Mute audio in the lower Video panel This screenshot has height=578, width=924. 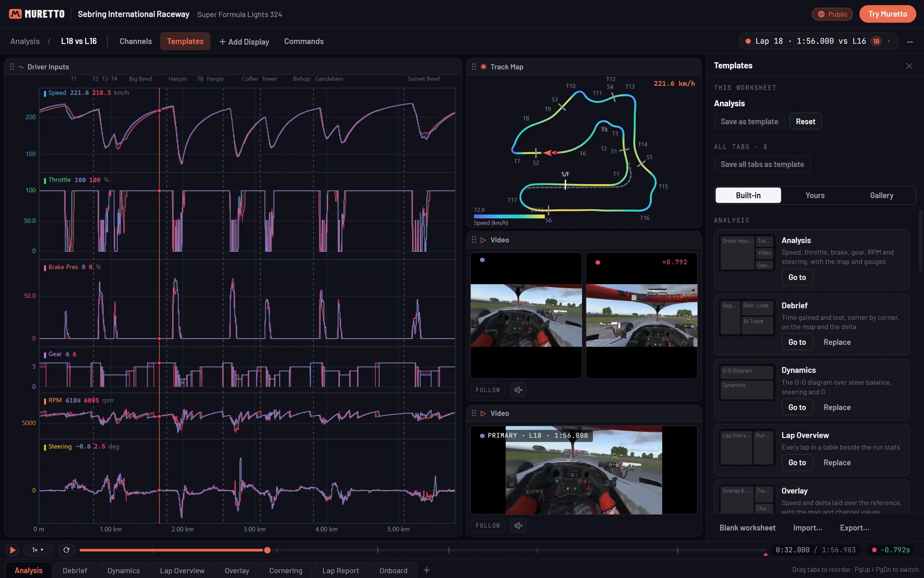pos(518,526)
